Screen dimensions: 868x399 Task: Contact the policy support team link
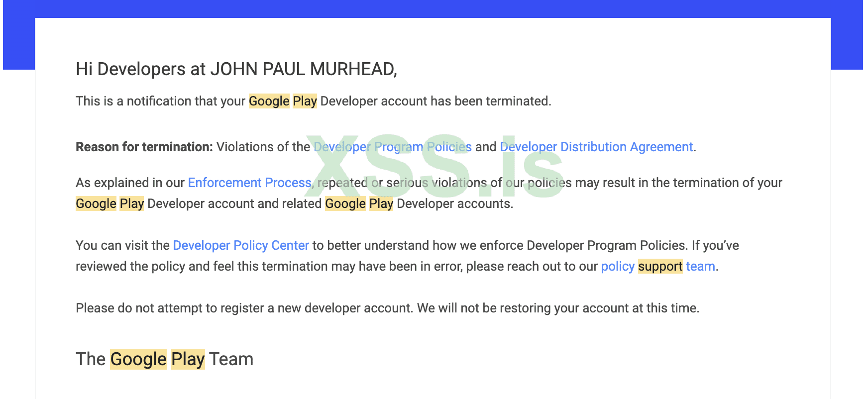coord(658,266)
